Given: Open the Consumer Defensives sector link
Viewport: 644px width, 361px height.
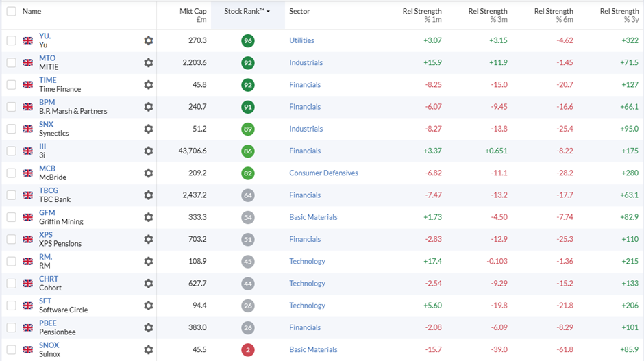Looking at the screenshot, I should (323, 173).
